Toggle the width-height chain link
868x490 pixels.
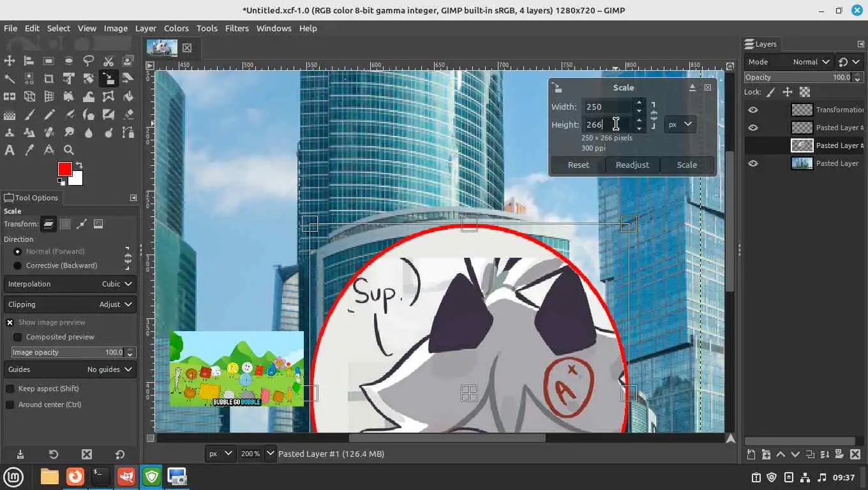(x=654, y=115)
